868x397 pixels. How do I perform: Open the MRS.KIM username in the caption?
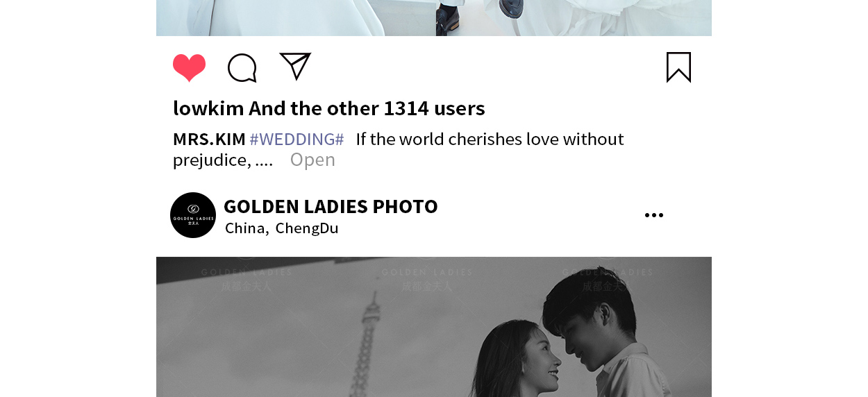(209, 139)
